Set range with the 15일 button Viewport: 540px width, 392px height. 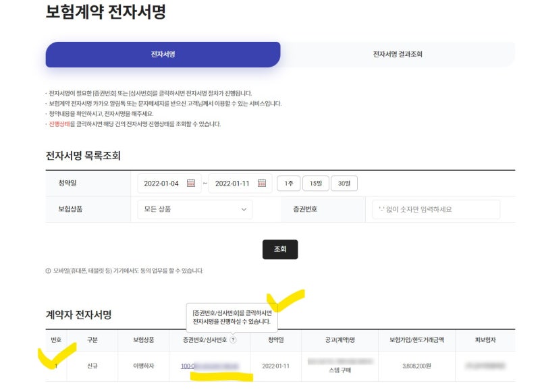[316, 184]
